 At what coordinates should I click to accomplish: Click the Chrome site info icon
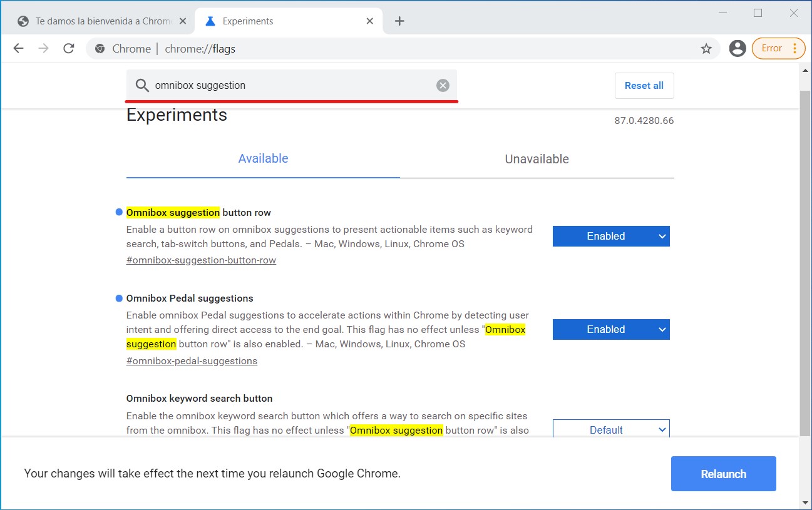coord(100,49)
